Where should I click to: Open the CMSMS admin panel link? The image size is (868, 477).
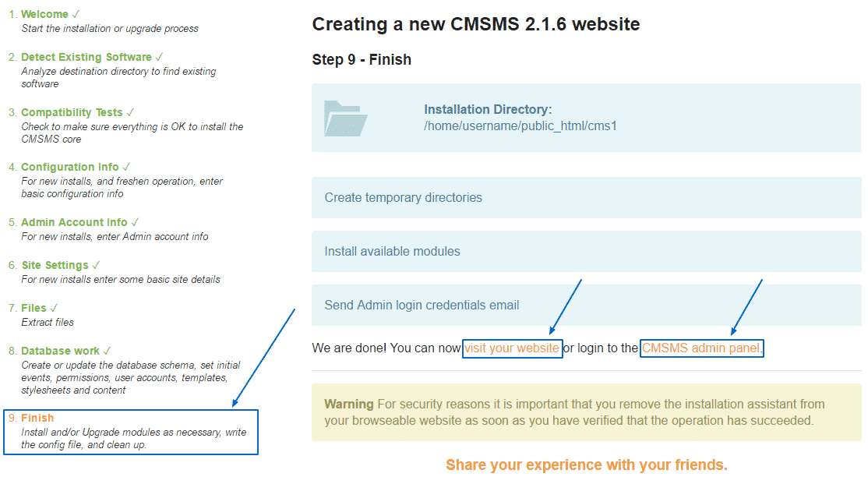tap(701, 348)
